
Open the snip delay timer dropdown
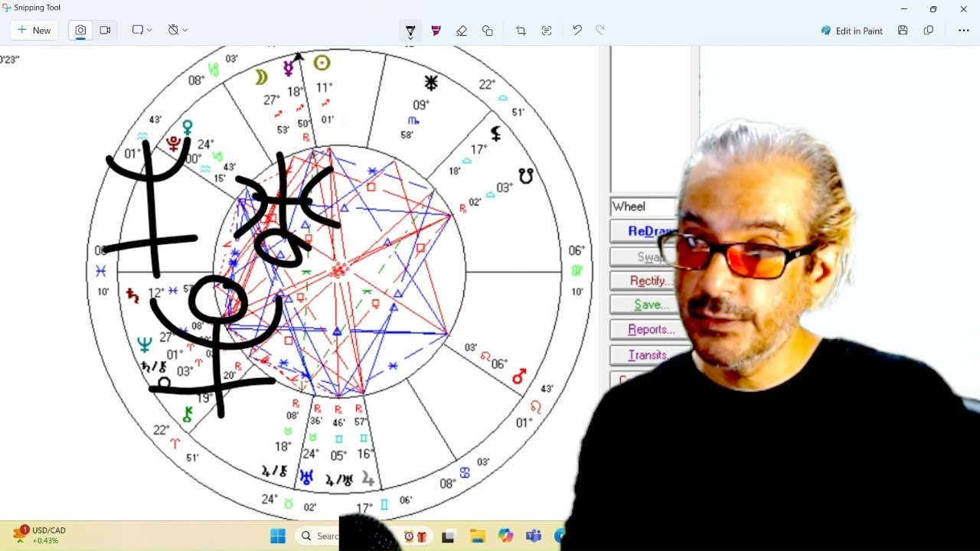178,31
